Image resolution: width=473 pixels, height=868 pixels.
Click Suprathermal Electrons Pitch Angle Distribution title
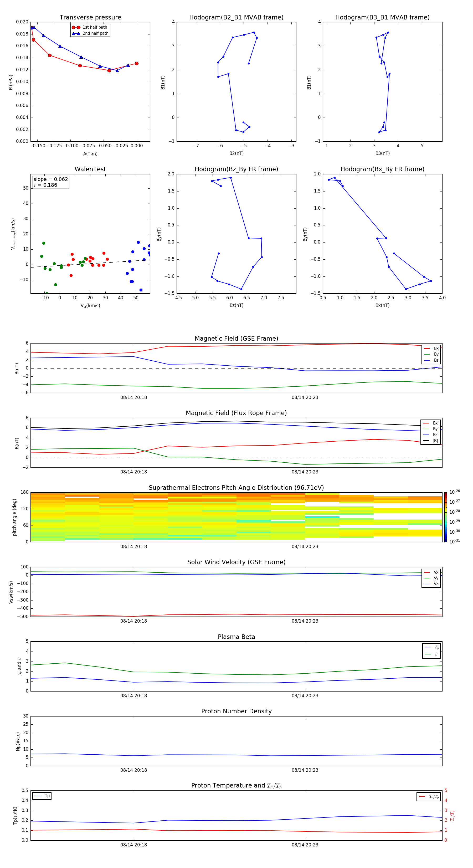point(236,488)
